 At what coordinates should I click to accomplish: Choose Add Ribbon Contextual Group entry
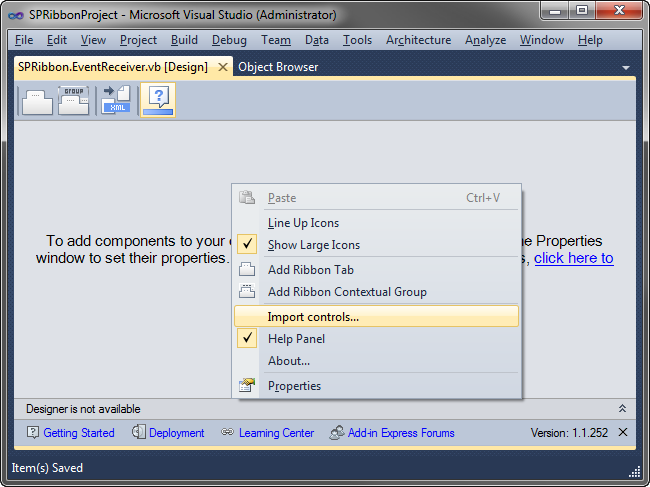pyautogui.click(x=376, y=291)
